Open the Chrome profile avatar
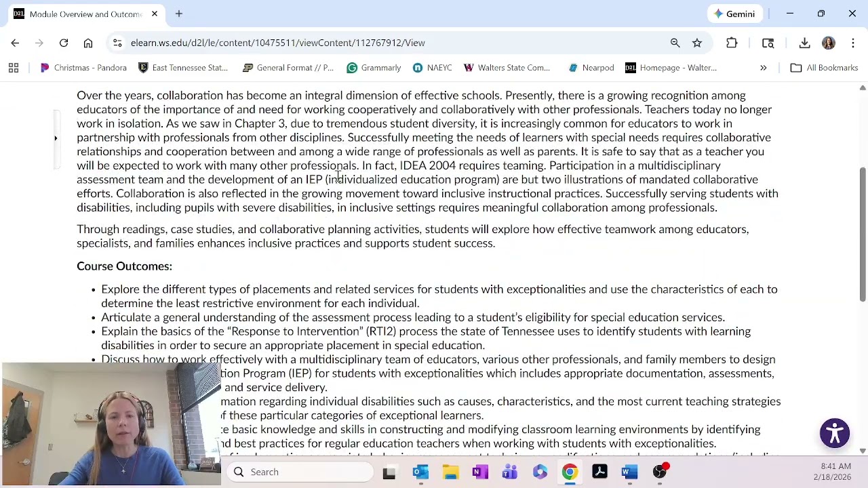Image resolution: width=868 pixels, height=488 pixels. tap(829, 43)
